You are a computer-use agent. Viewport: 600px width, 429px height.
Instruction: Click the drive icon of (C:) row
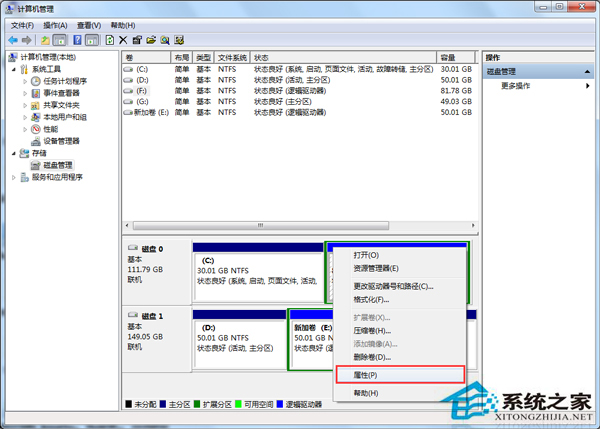128,69
